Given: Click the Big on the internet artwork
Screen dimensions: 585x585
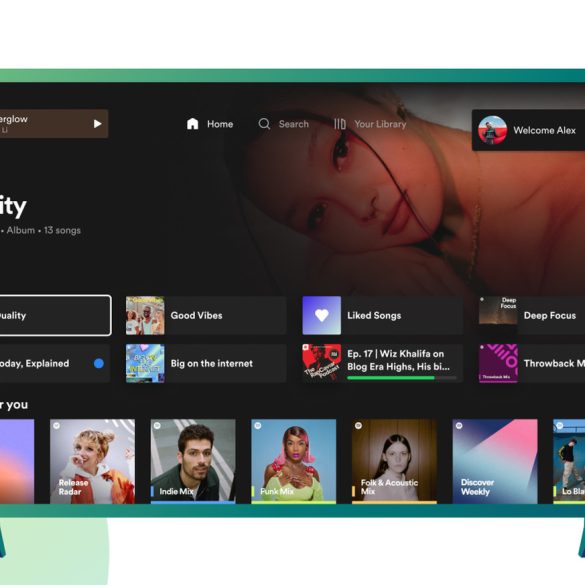Looking at the screenshot, I should coord(145,363).
